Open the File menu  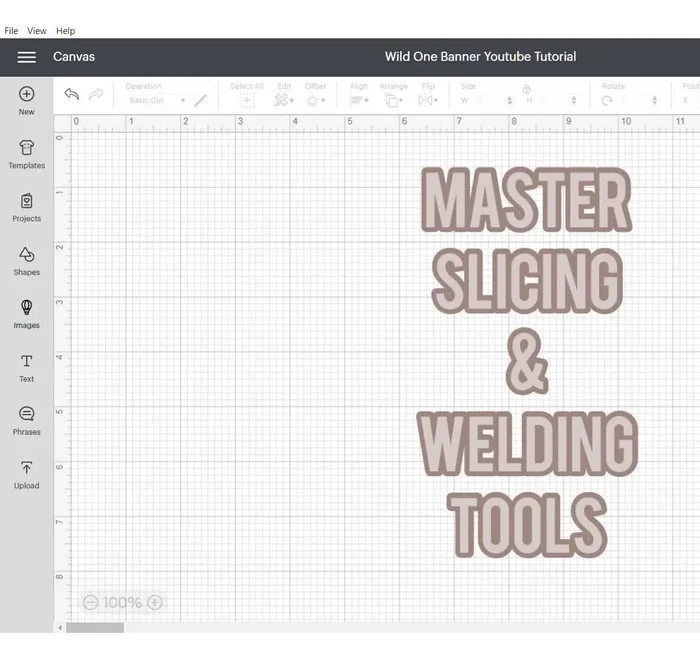pos(11,31)
